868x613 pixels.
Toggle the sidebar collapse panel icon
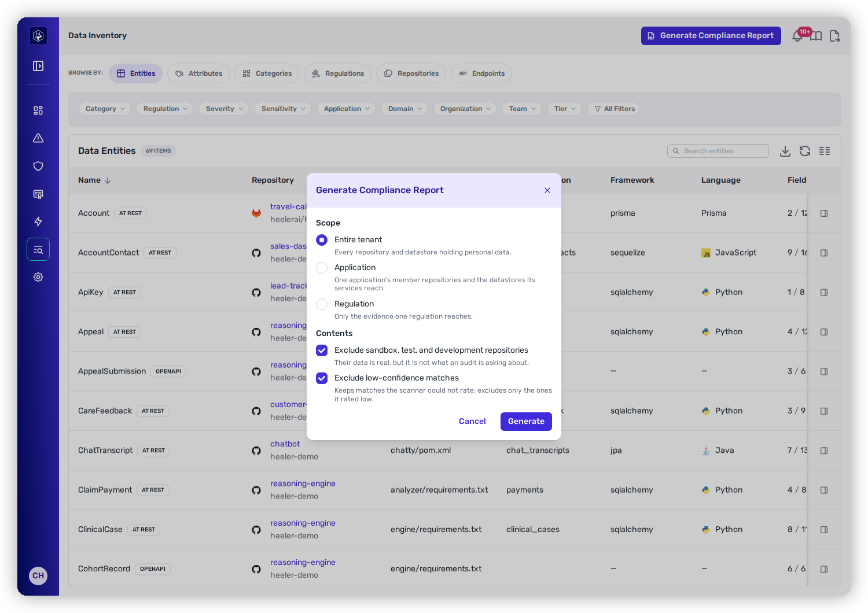(x=38, y=66)
